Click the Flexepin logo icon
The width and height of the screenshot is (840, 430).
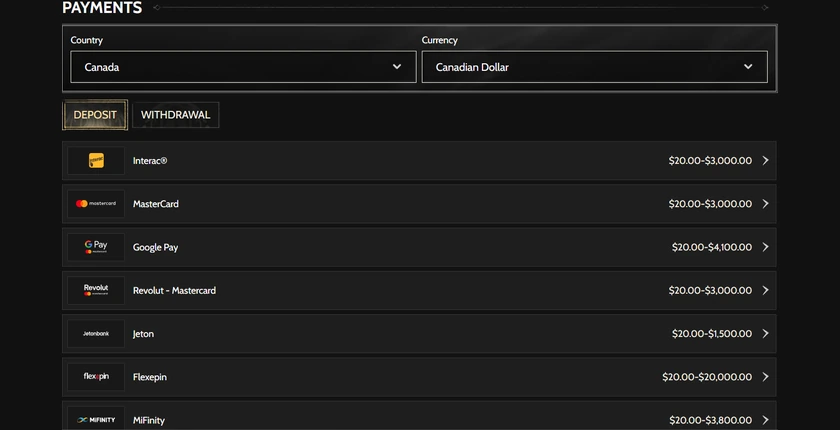[96, 377]
